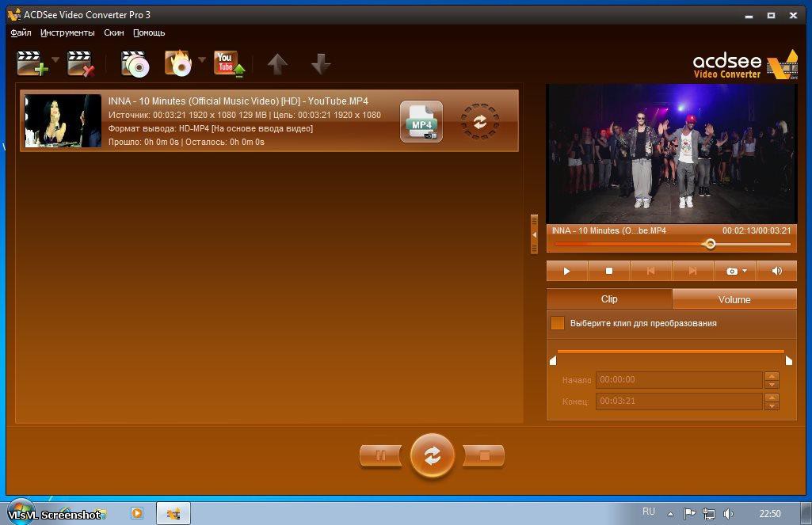Expand the Burn disc dropdown arrow

(x=202, y=59)
